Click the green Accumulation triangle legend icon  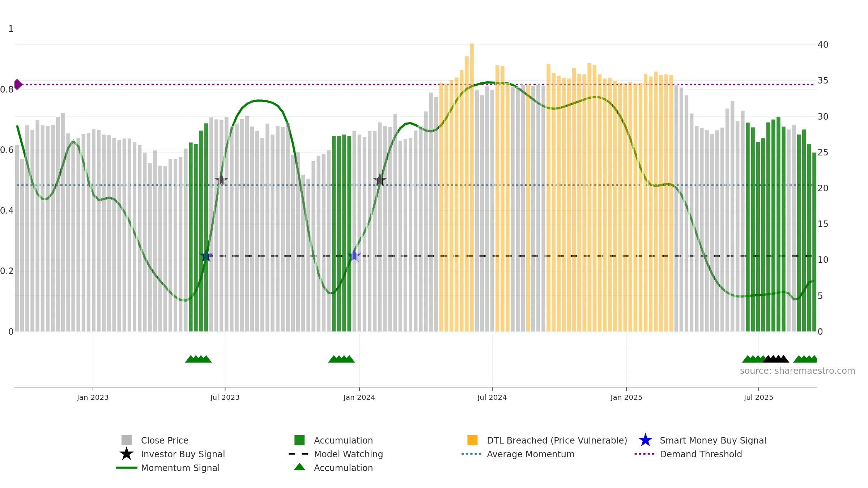point(299,467)
